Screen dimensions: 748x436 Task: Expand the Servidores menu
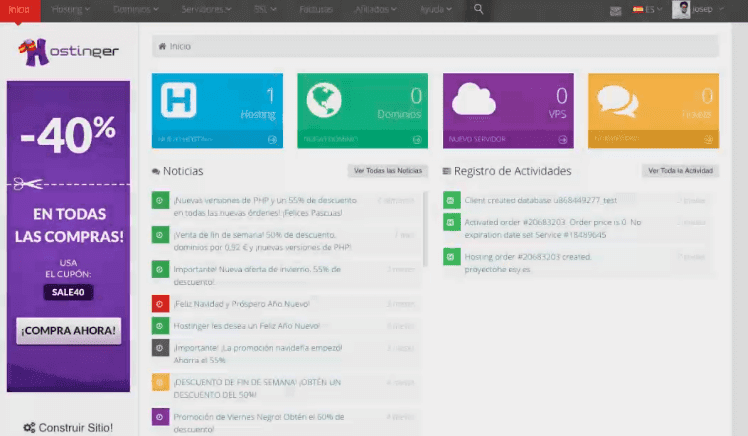click(206, 10)
